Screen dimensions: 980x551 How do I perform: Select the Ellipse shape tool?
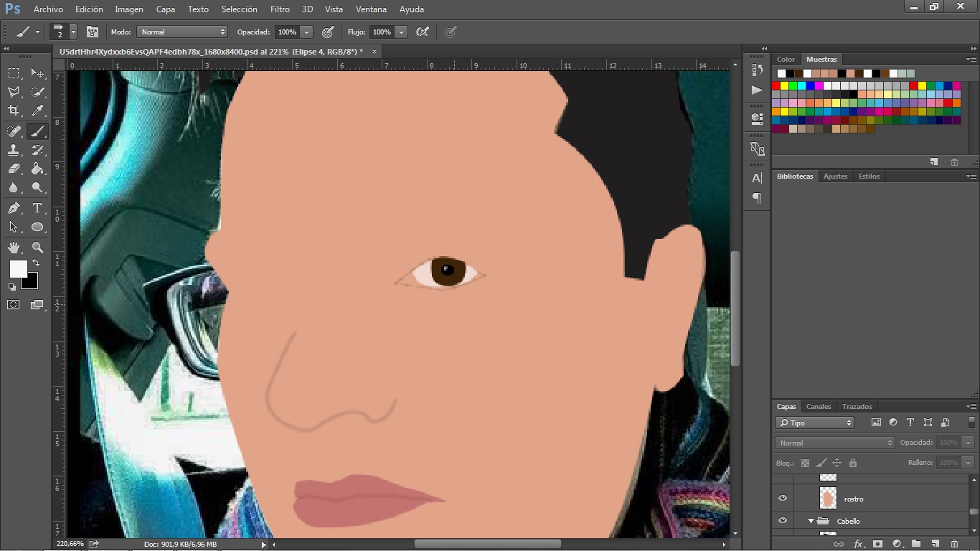[37, 227]
